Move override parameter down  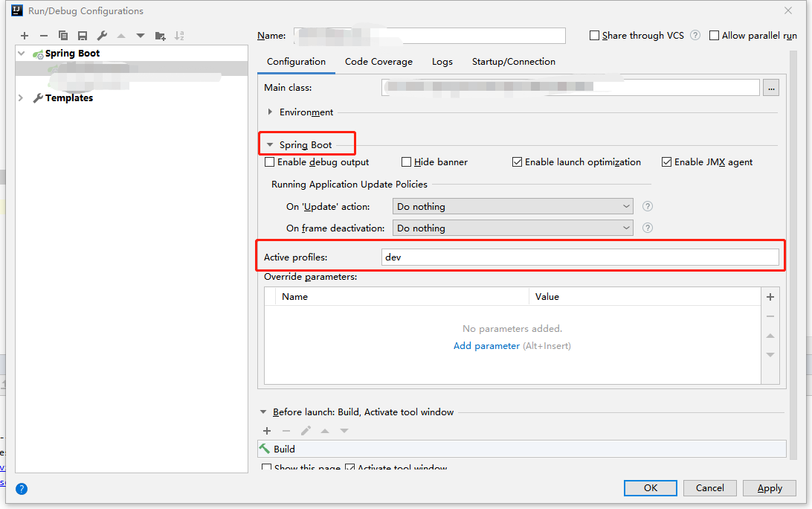[x=770, y=355]
